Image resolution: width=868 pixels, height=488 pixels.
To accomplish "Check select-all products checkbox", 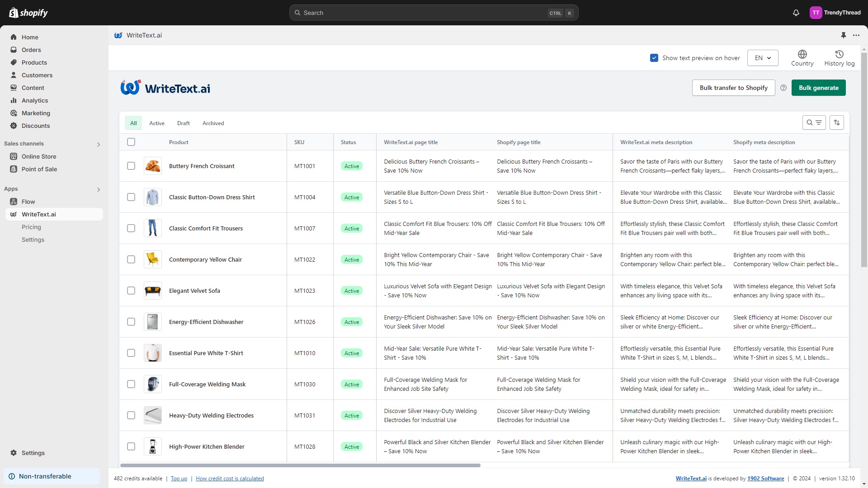I will coord(131,142).
